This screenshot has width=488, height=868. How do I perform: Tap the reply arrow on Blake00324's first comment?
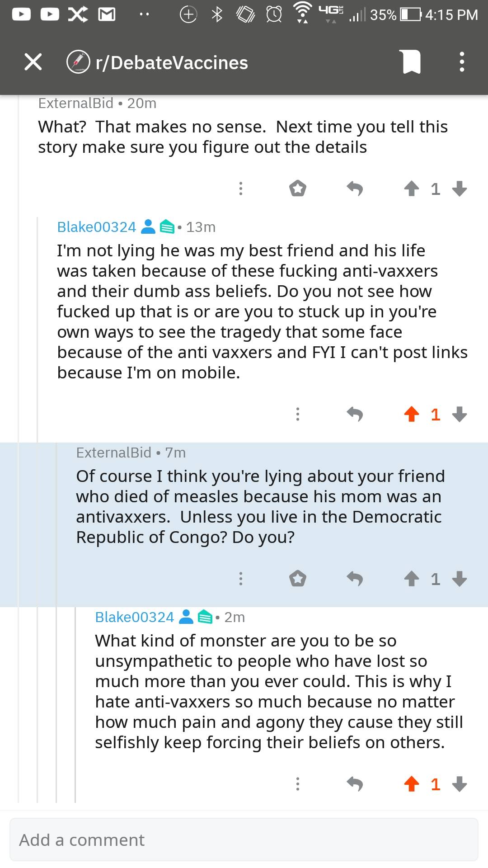pos(355,414)
